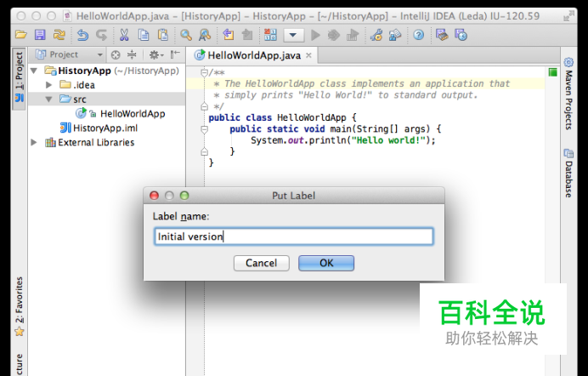588x376 pixels.
Task: Collapse the HistoryApp root node
Action: (x=34, y=71)
